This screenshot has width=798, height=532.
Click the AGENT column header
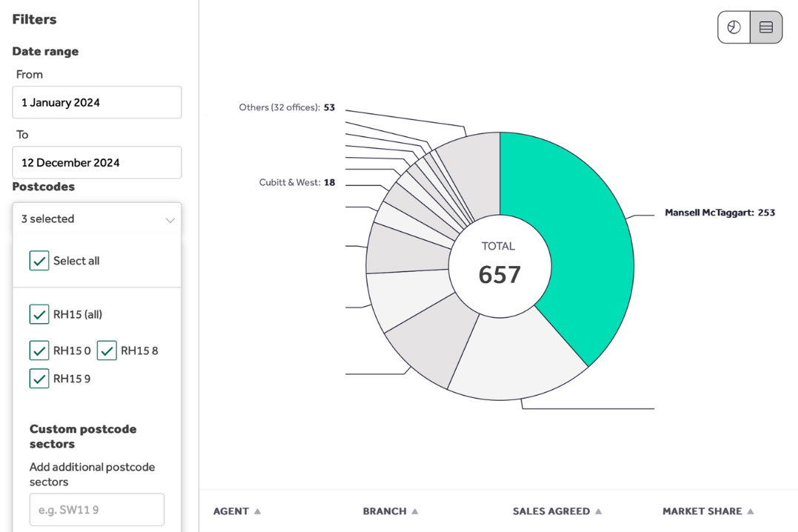231,511
